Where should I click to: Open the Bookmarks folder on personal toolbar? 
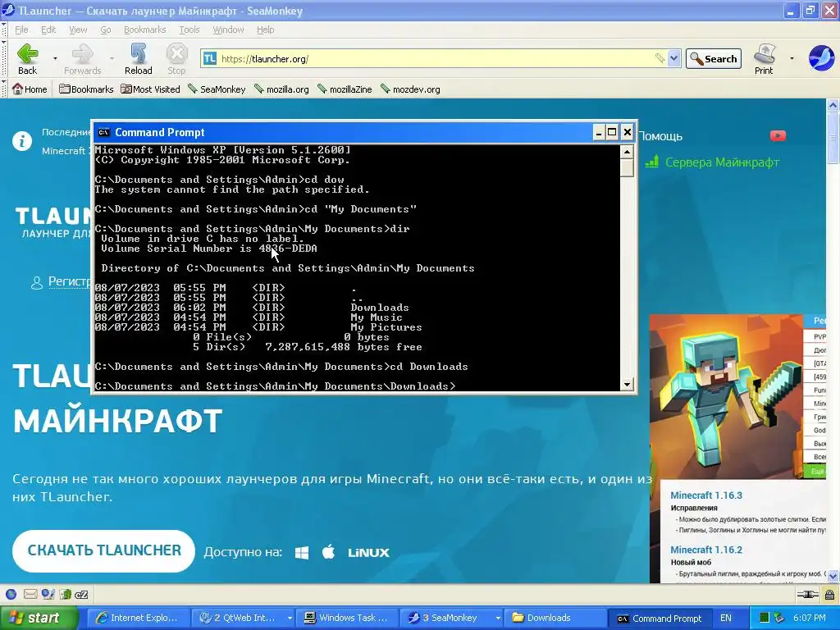86,89
